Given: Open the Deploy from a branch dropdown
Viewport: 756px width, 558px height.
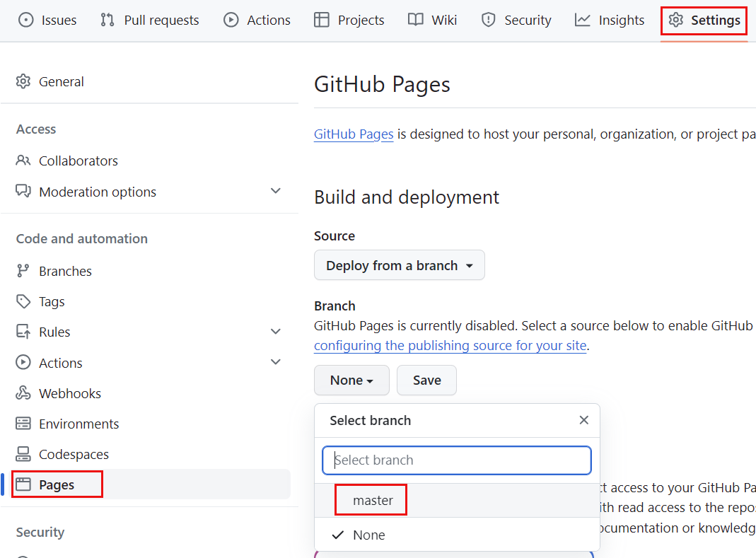Looking at the screenshot, I should [399, 265].
